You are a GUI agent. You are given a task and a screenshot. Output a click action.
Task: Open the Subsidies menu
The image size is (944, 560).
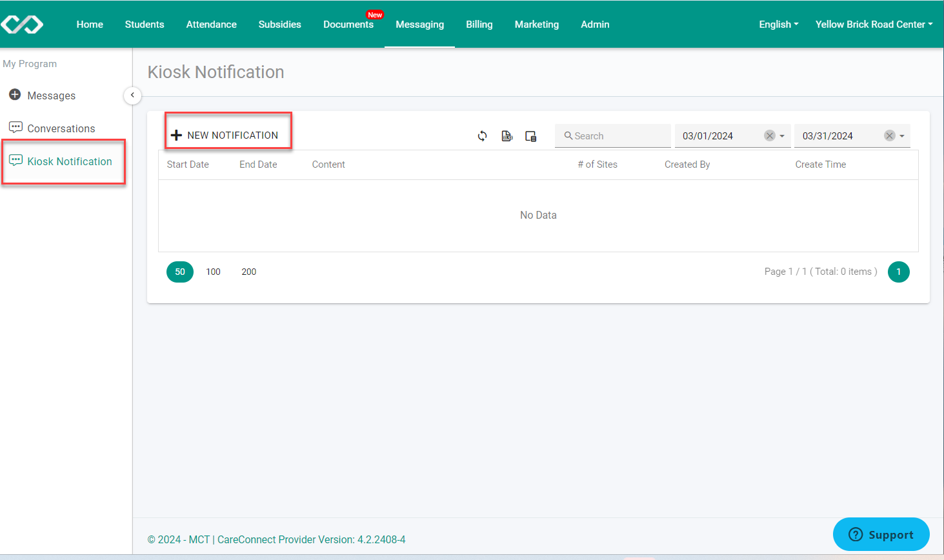click(x=280, y=25)
